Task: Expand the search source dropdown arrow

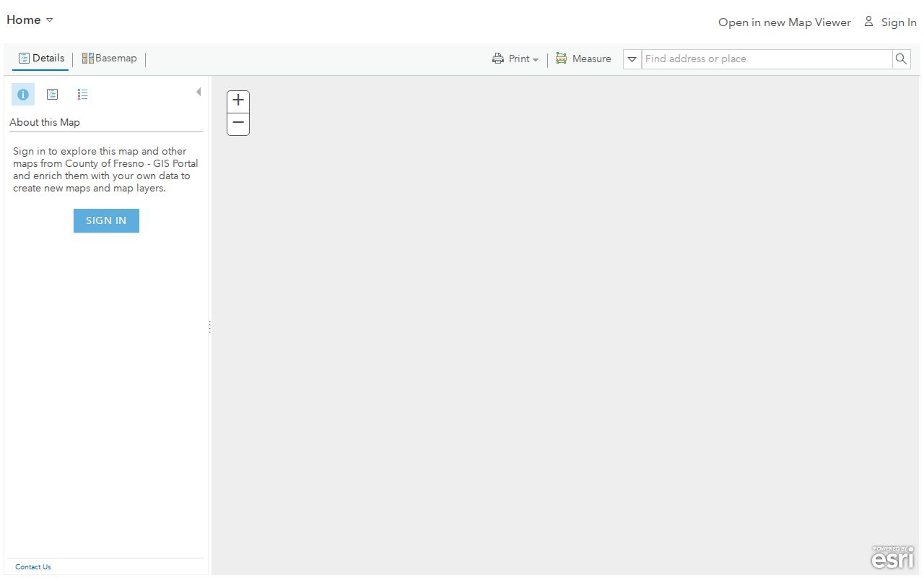Action: coord(632,59)
